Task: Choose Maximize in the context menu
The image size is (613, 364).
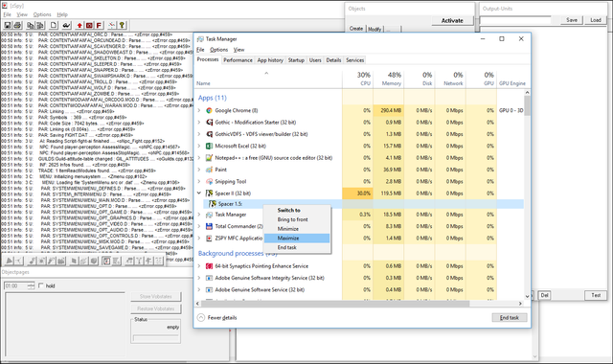Action: click(297, 239)
